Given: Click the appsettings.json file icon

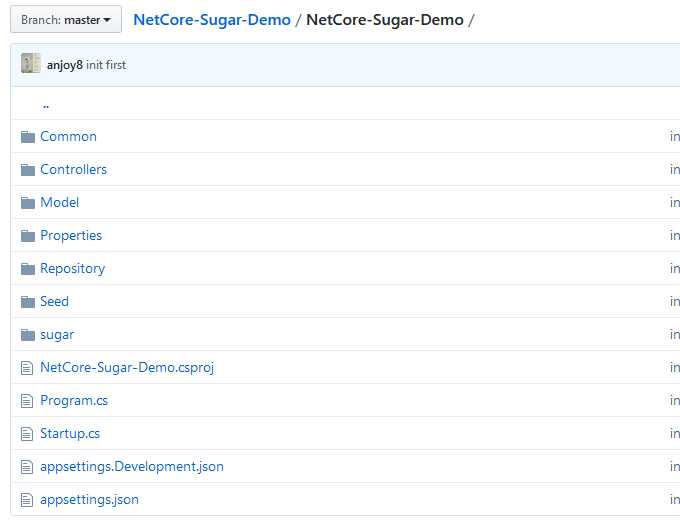Looking at the screenshot, I should (x=27, y=500).
